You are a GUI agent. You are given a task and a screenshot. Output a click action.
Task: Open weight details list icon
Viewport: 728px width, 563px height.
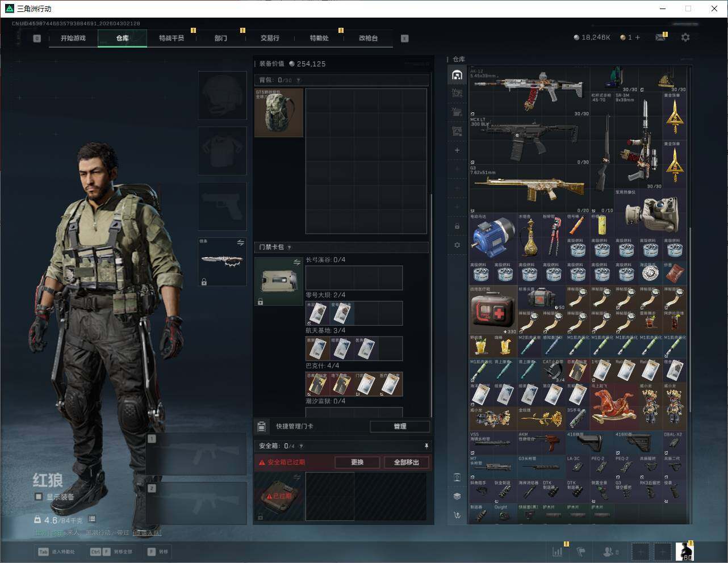pyautogui.click(x=92, y=519)
